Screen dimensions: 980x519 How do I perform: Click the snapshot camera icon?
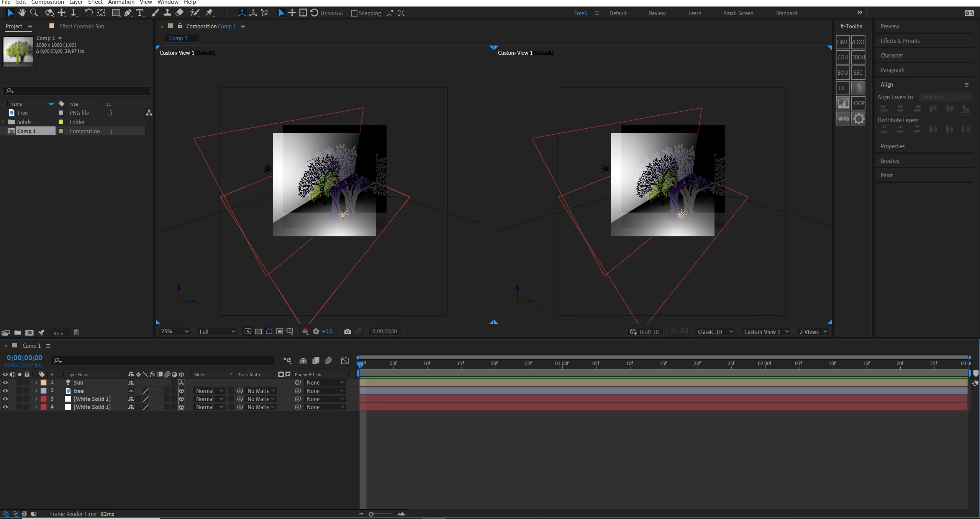[347, 332]
